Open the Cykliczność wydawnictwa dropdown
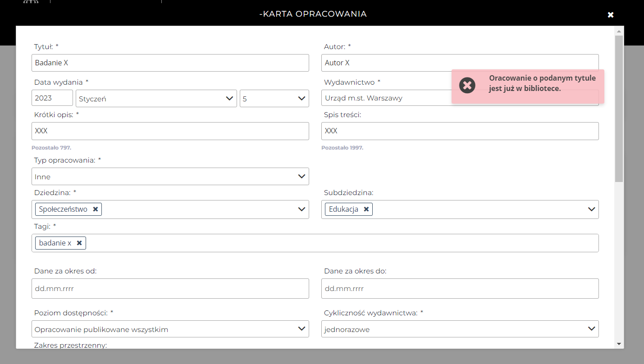This screenshot has height=364, width=644. 460,329
